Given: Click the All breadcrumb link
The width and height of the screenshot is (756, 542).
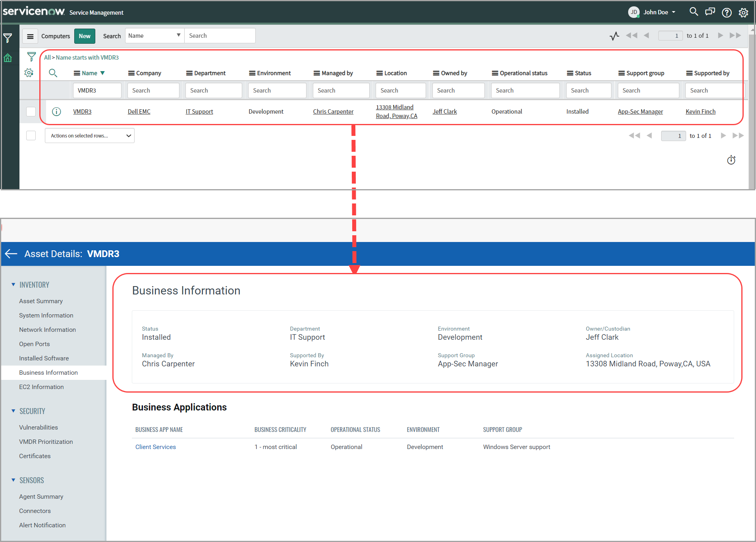Looking at the screenshot, I should click(x=47, y=58).
